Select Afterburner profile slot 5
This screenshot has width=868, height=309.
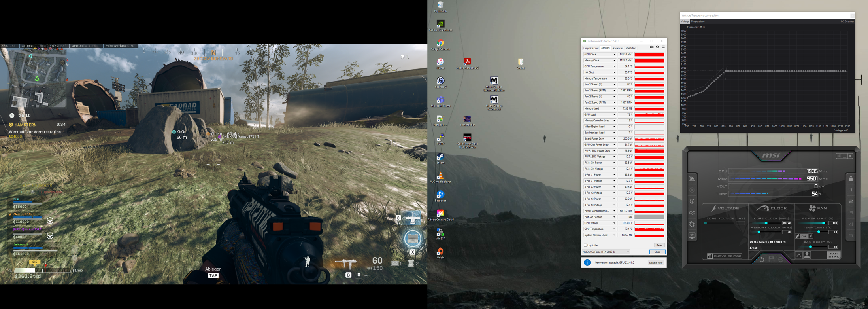tap(851, 235)
